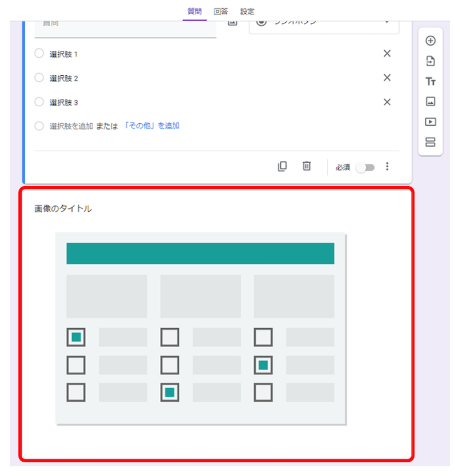This screenshot has height=476, width=459.
Task: Switch to the 設定 tab
Action: pos(247,11)
